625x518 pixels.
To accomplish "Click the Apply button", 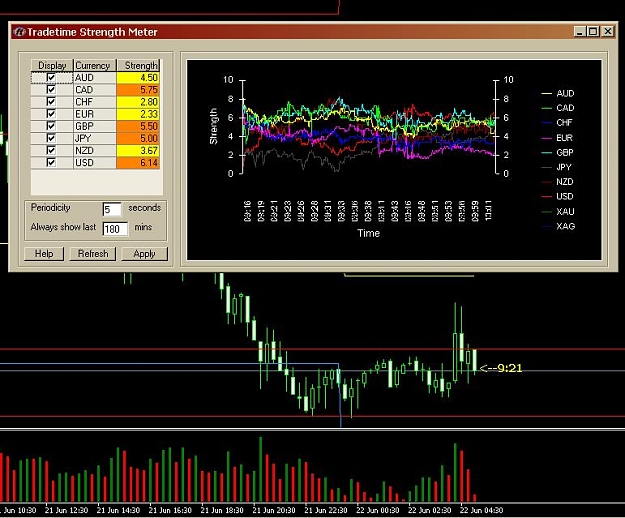I will point(144,254).
